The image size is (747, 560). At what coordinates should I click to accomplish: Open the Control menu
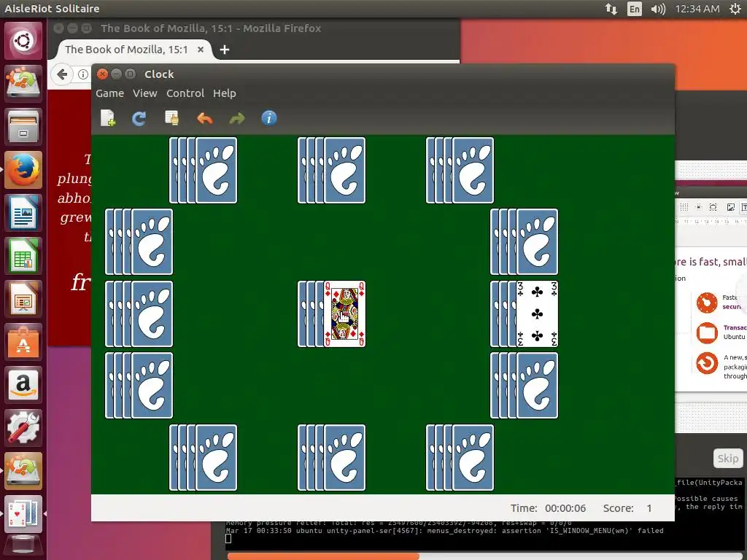185,93
